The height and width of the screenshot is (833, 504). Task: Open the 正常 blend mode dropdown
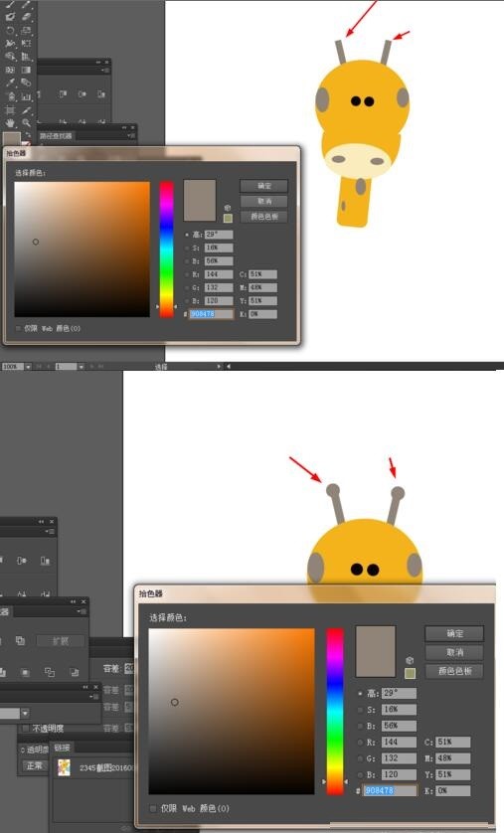(x=35, y=765)
